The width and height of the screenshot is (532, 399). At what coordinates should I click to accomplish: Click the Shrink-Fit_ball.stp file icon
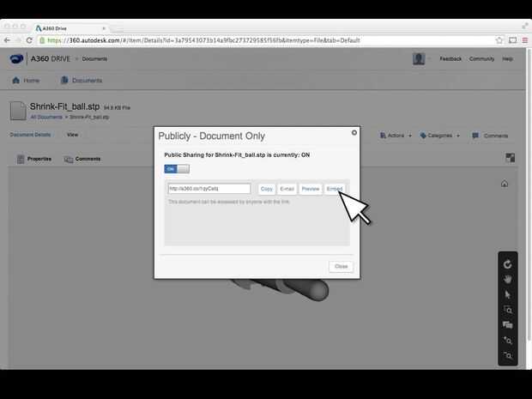tap(18, 111)
